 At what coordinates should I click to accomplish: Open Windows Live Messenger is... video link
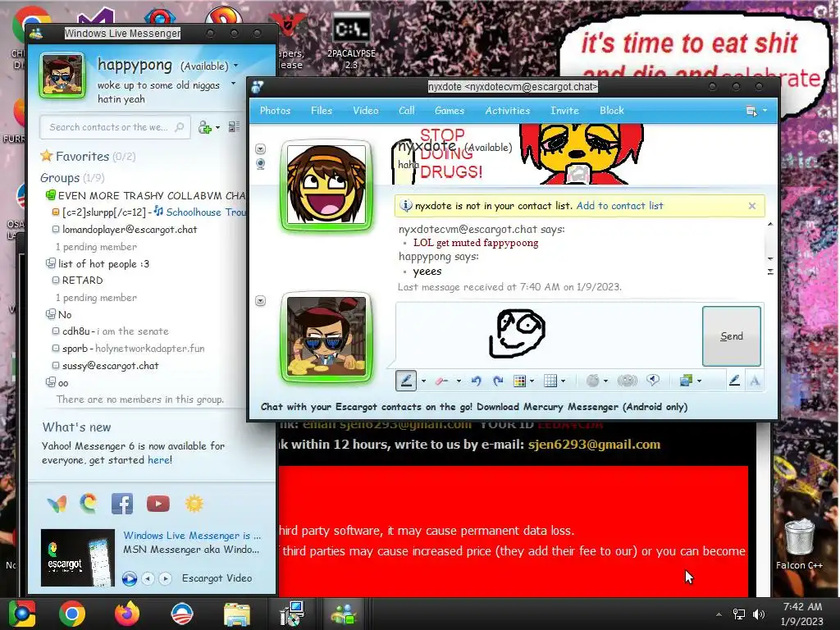click(x=192, y=535)
